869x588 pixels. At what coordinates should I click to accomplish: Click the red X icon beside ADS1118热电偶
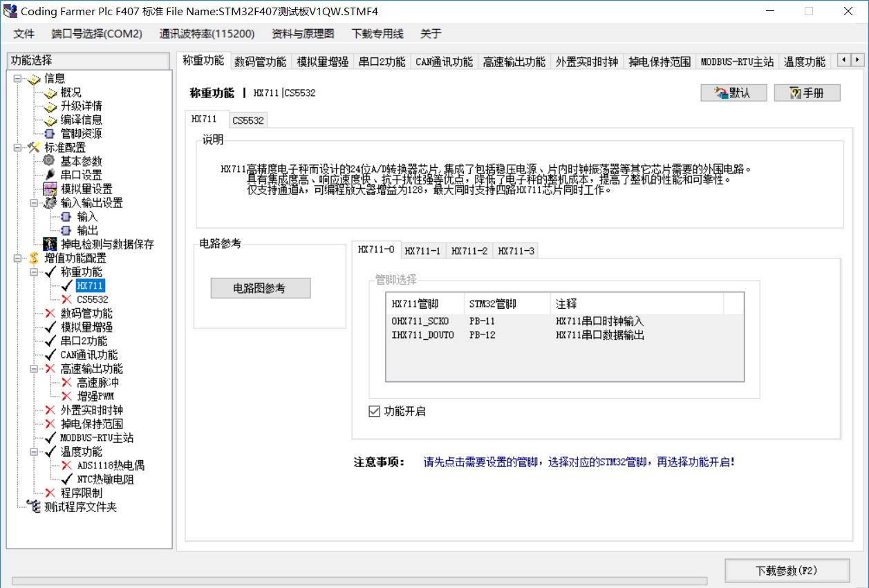66,466
